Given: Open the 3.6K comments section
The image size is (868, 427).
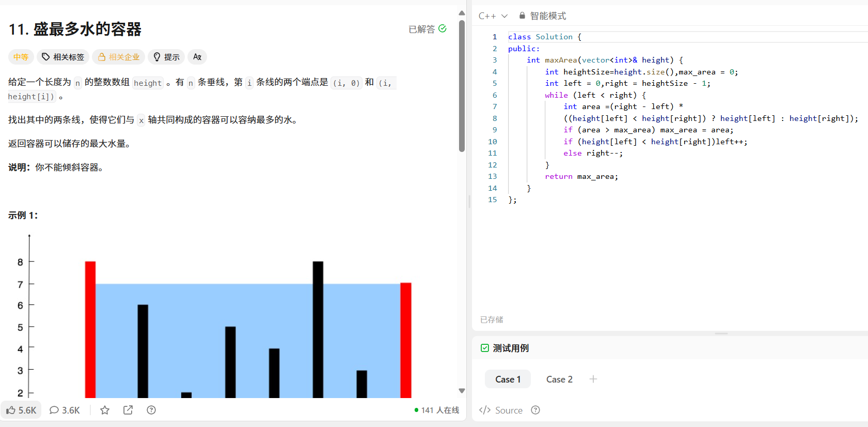Looking at the screenshot, I should pyautogui.click(x=65, y=410).
